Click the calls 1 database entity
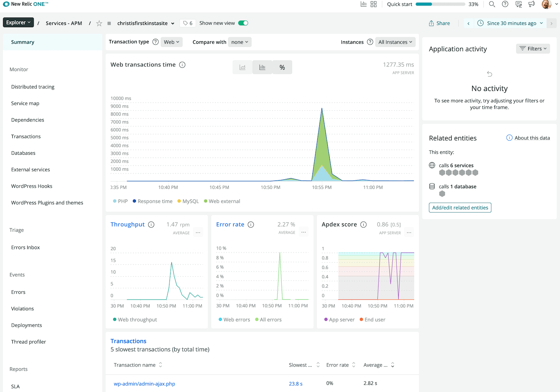 pyautogui.click(x=458, y=186)
